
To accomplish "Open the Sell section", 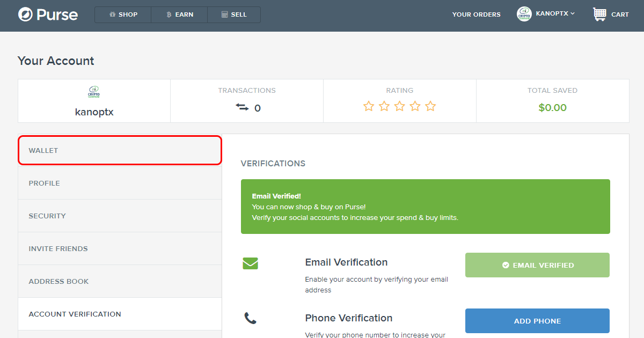I will pos(234,14).
